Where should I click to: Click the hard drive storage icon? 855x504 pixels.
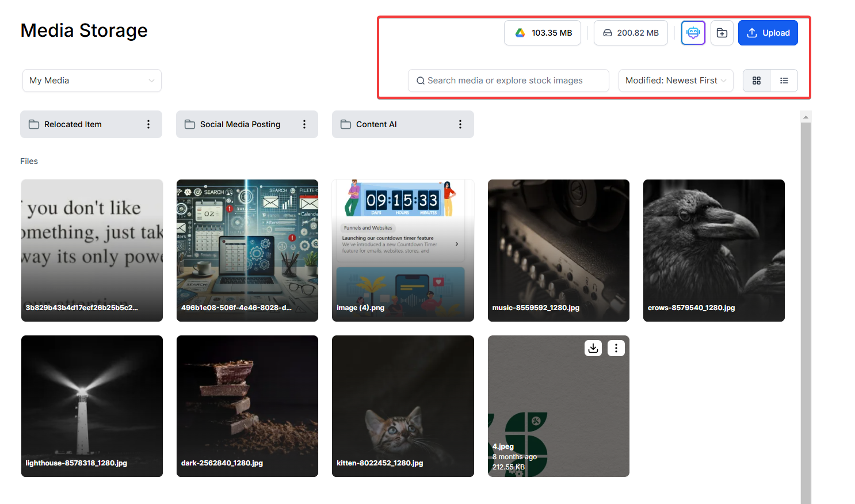(608, 33)
